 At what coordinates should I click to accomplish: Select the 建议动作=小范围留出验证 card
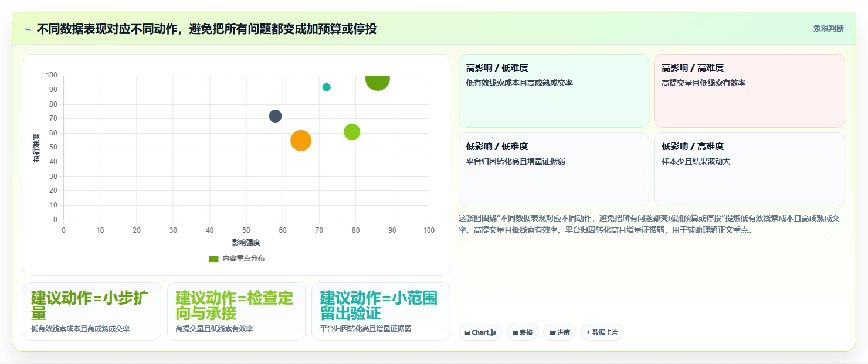coord(381,311)
